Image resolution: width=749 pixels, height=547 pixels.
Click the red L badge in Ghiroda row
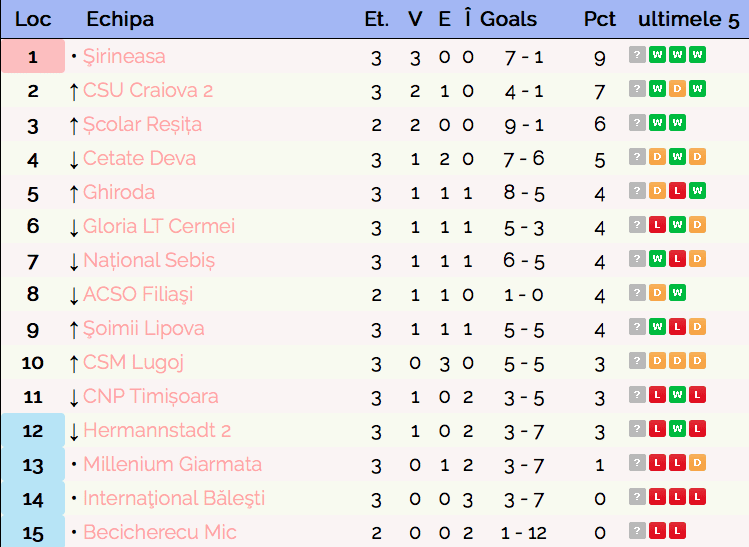(677, 191)
